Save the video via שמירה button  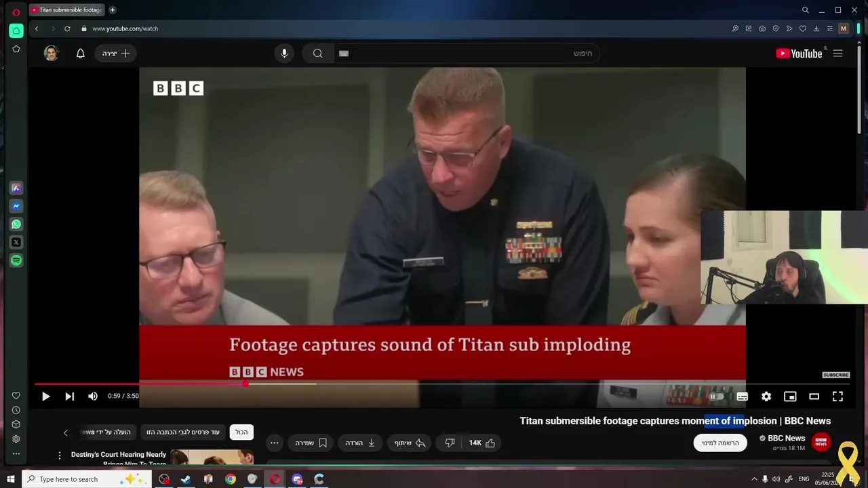click(x=311, y=443)
